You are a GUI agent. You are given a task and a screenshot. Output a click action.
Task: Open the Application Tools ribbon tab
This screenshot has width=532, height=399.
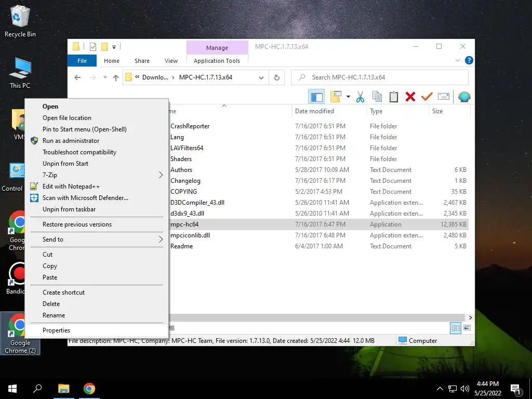point(217,61)
